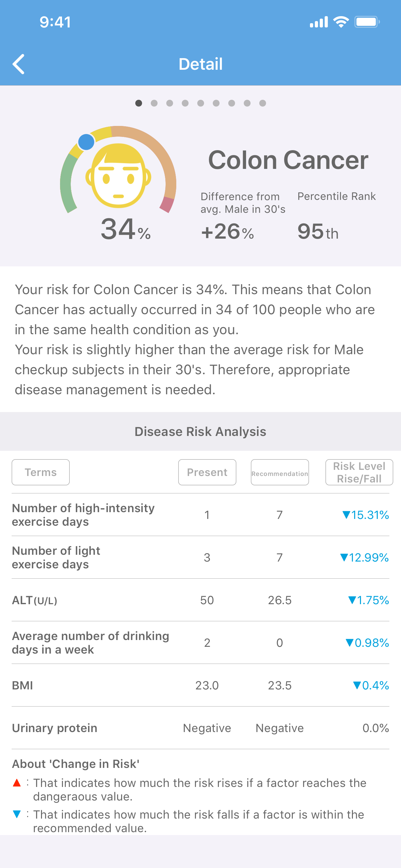Tap the 95th percentile rank value
Image resolution: width=401 pixels, height=868 pixels.
(x=317, y=232)
